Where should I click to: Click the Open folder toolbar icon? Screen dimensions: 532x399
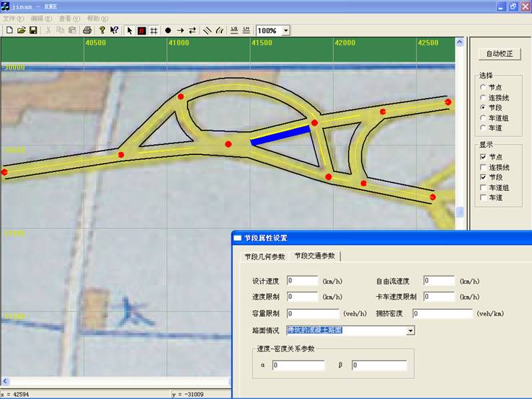[22, 30]
